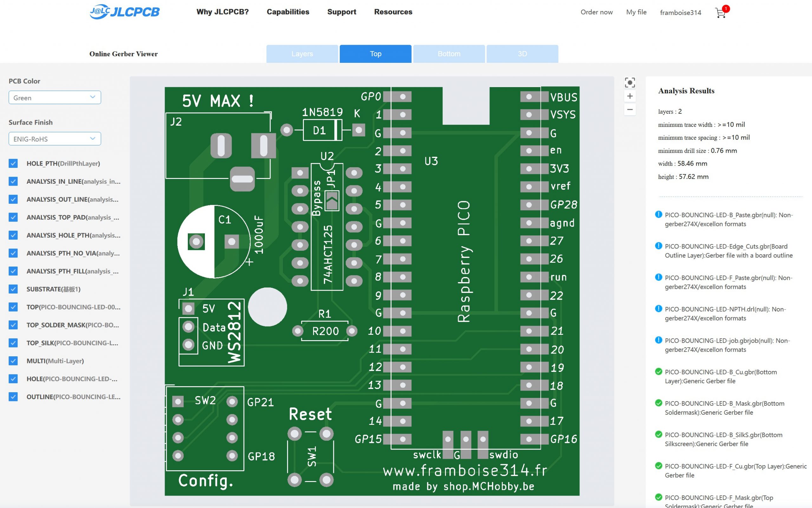Zoom in with the plus button
812x508 pixels.
[x=630, y=96]
